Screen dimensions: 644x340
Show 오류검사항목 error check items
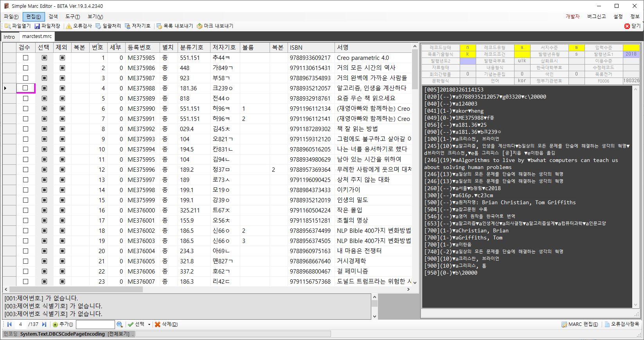(x=622, y=324)
